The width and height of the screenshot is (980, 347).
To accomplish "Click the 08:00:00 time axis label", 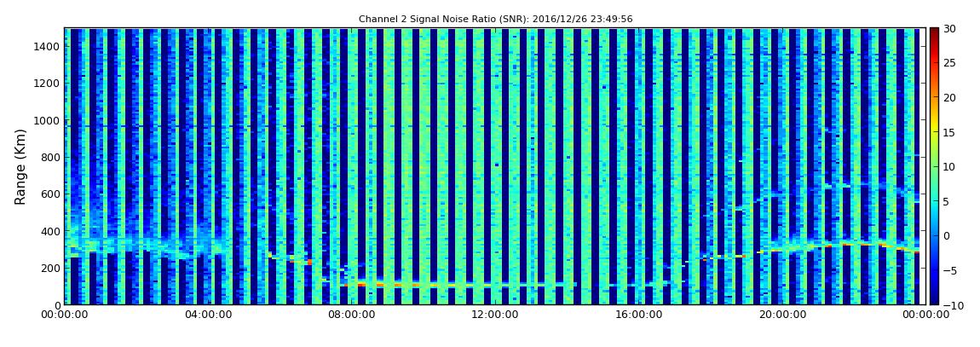I will [350, 315].
